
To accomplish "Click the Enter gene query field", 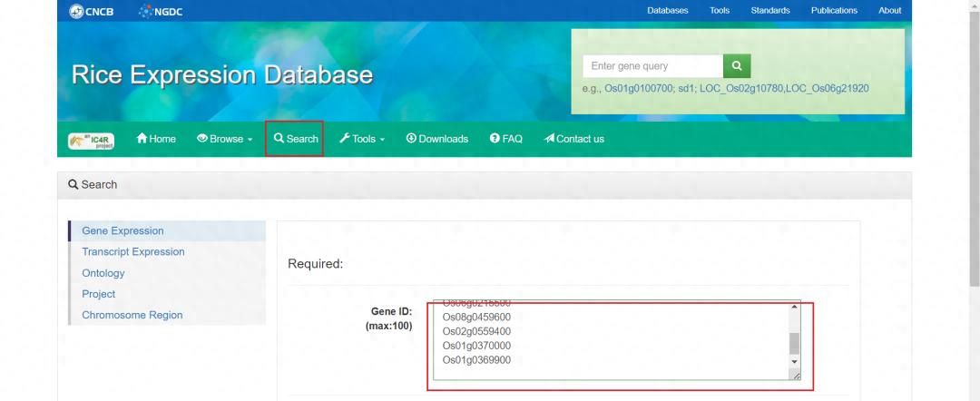I will click(x=652, y=66).
